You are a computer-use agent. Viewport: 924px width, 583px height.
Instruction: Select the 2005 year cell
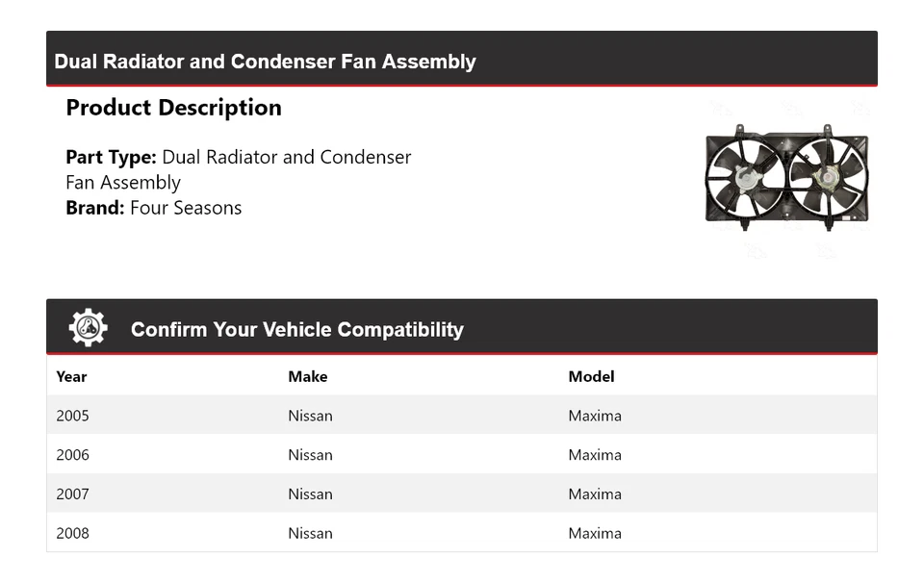[x=72, y=416]
